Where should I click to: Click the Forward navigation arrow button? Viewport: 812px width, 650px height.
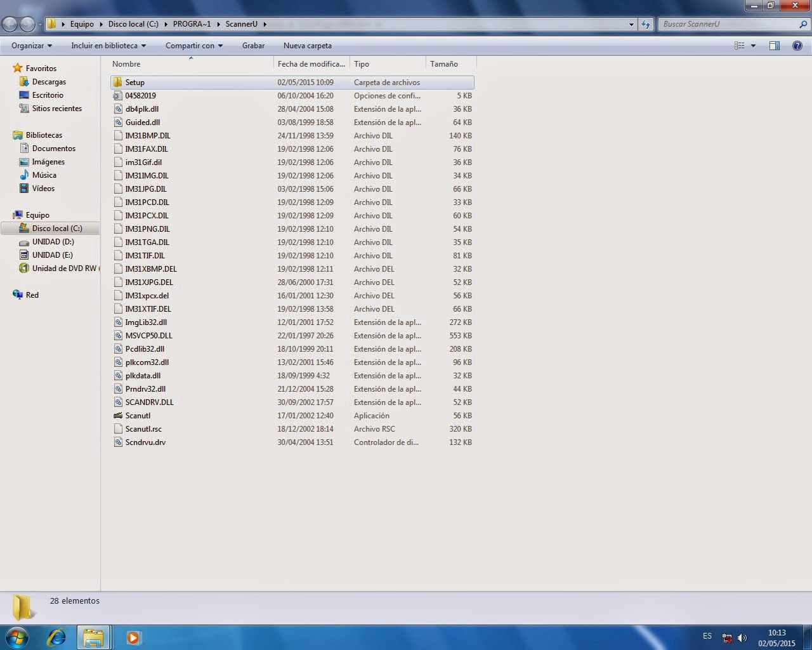pos(28,24)
